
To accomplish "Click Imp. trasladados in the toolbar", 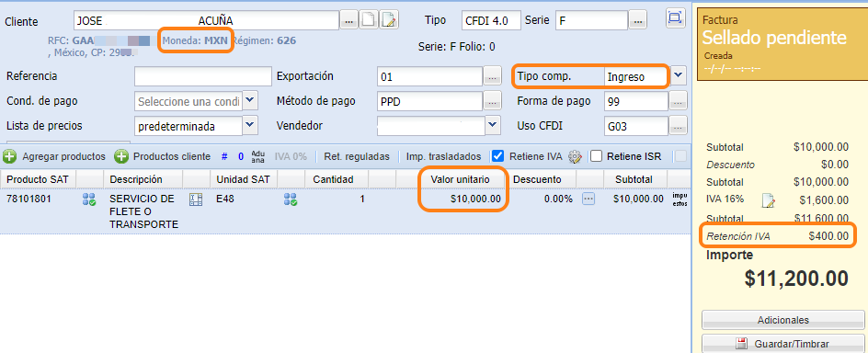I will pos(443,156).
